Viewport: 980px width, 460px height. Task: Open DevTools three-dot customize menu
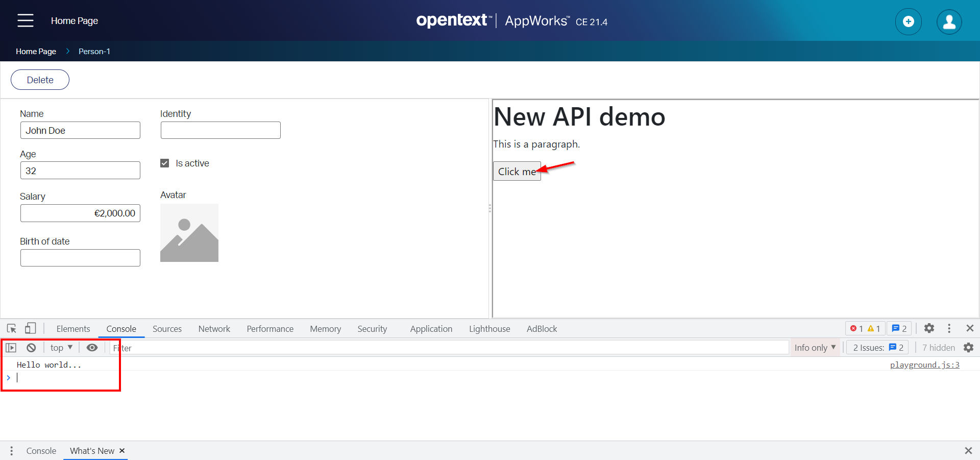(x=949, y=328)
